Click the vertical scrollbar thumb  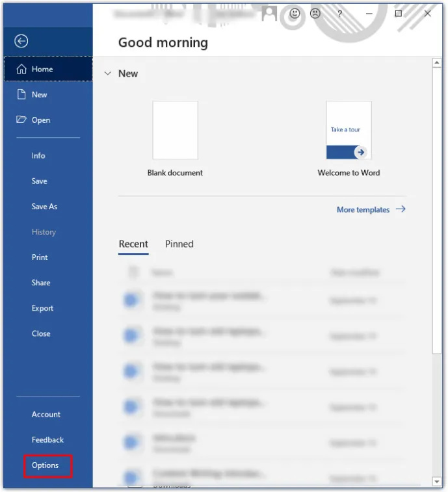click(437, 211)
